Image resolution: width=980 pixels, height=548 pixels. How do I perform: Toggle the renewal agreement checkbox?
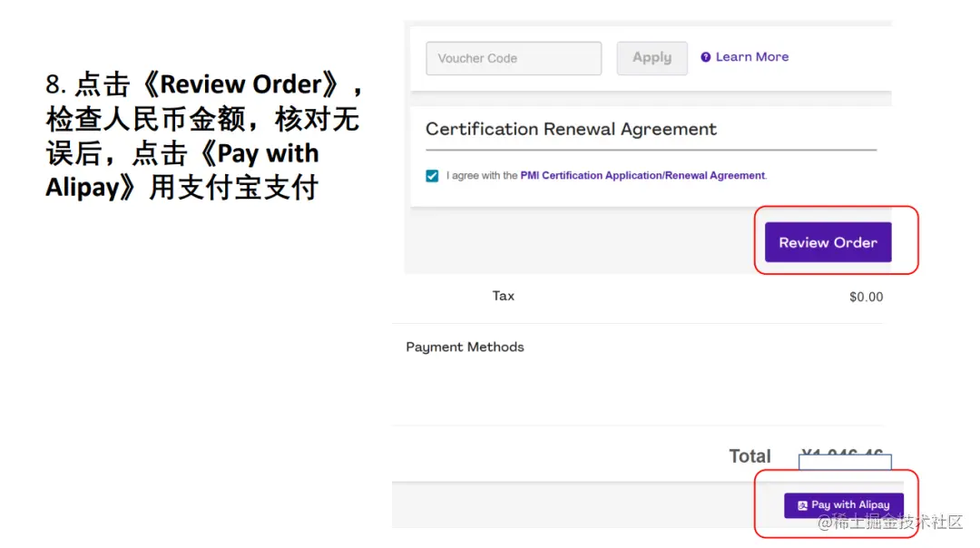[x=432, y=176]
